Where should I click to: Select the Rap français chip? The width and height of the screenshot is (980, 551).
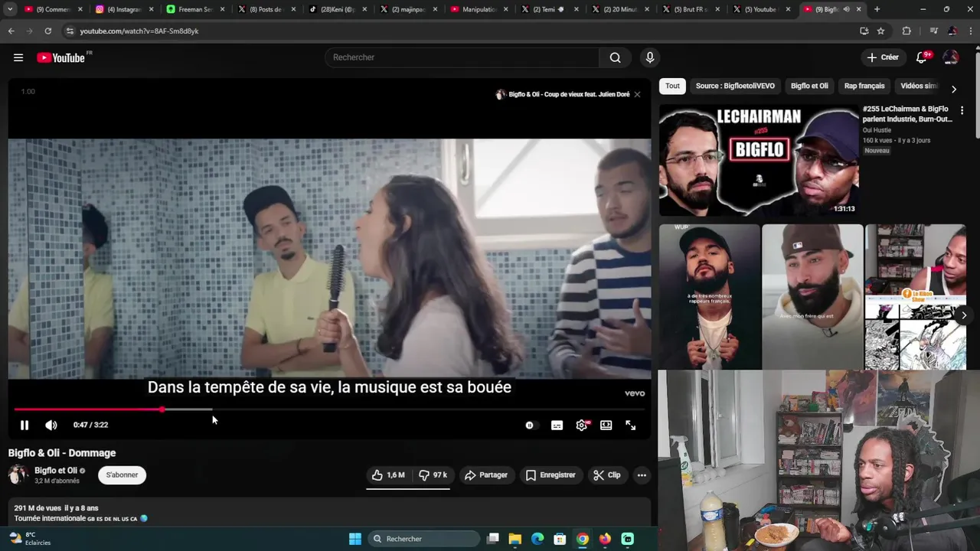coord(864,86)
